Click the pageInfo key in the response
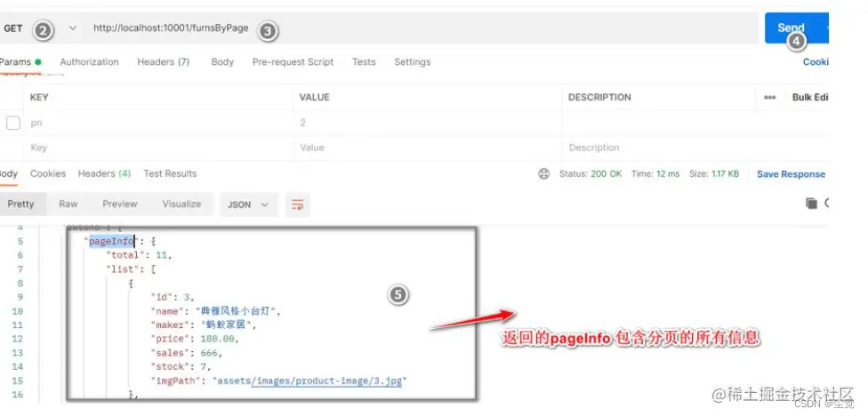The width and height of the screenshot is (868, 417). point(111,242)
